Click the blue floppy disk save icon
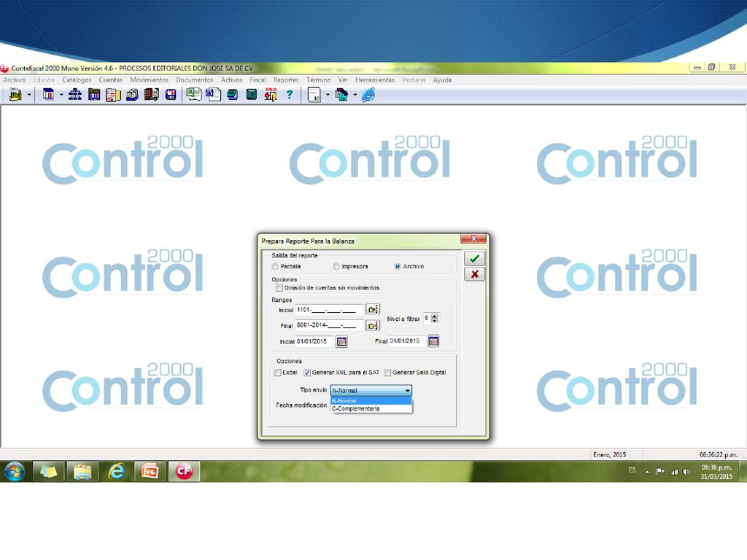The image size is (747, 560). pyautogui.click(x=171, y=96)
